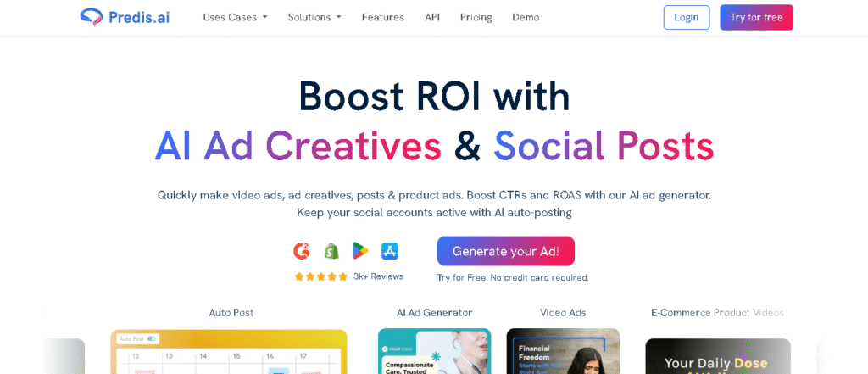Toggle the Auto Post switch in calendar preview

click(152, 338)
